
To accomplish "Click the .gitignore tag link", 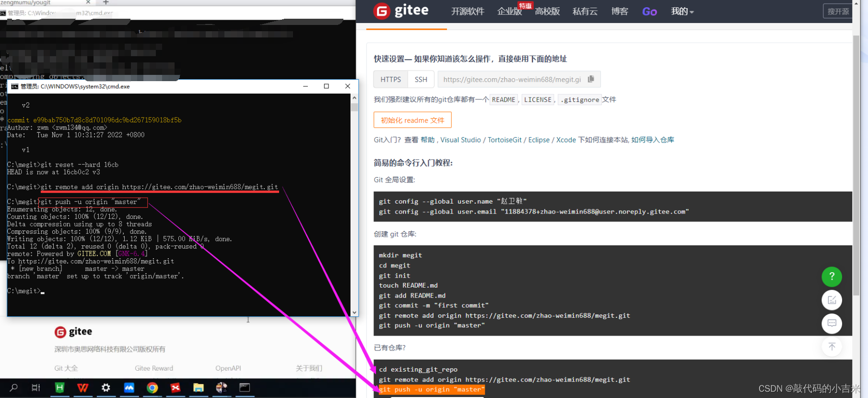I will [580, 99].
